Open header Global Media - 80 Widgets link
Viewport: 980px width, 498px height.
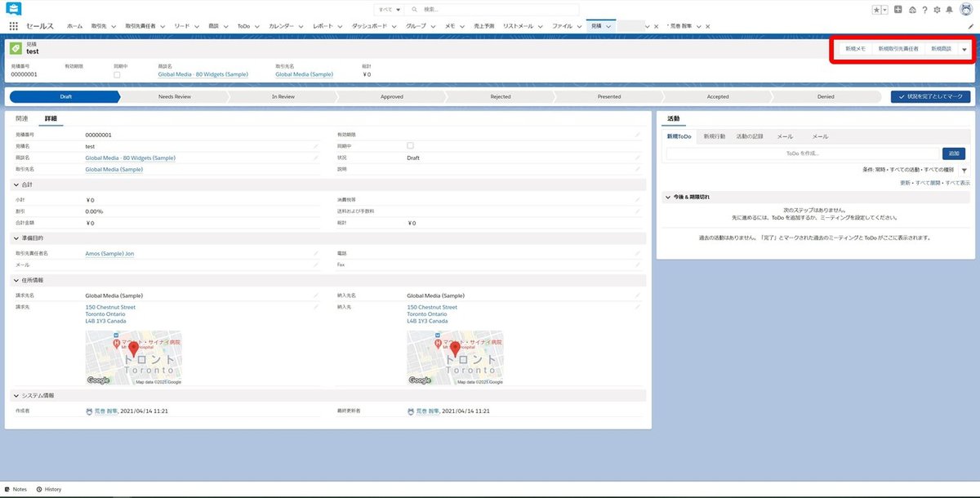pyautogui.click(x=203, y=74)
